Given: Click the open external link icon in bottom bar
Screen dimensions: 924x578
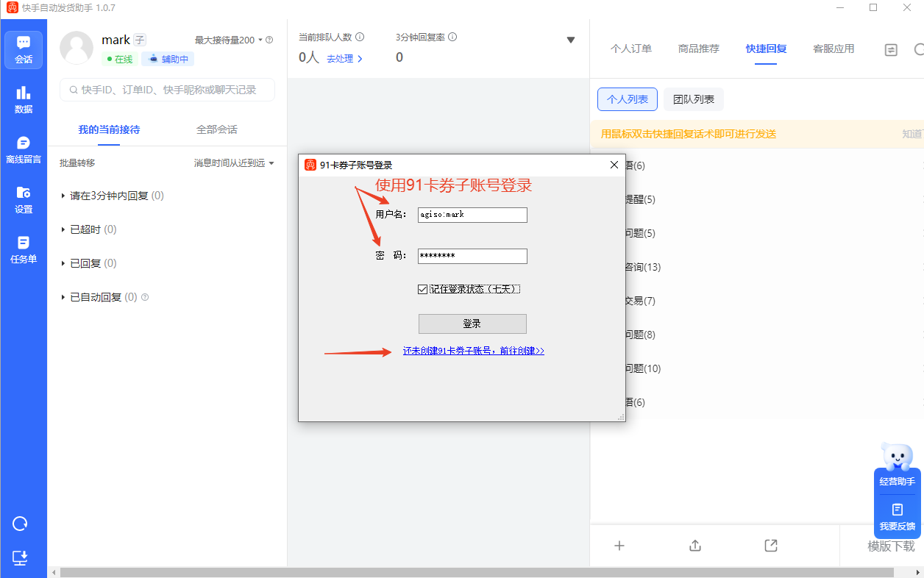Looking at the screenshot, I should click(771, 546).
